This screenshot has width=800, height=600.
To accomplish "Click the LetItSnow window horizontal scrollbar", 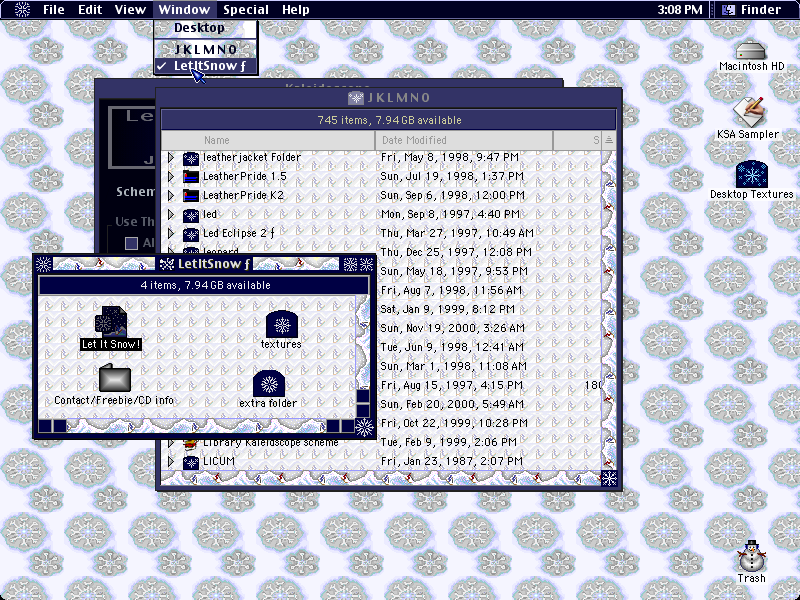I will 197,426.
